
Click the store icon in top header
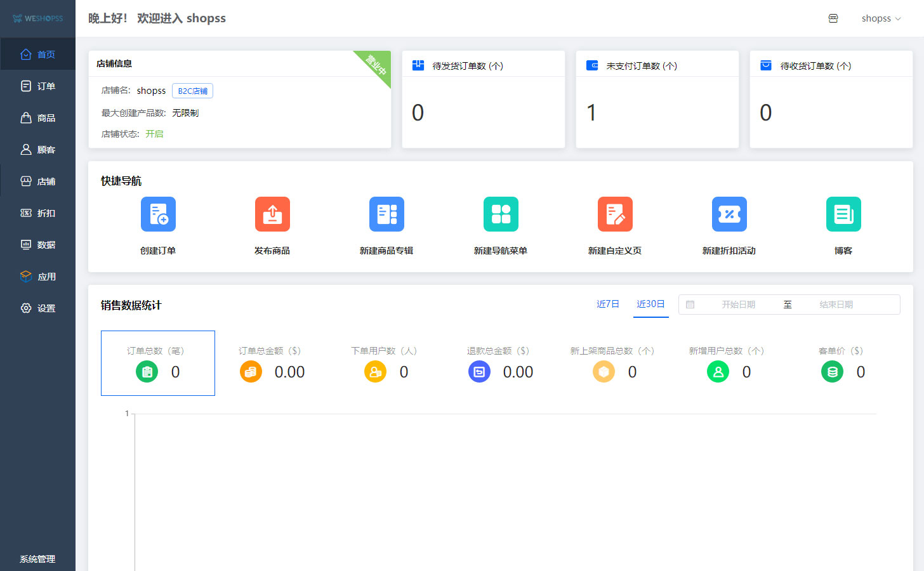833,18
